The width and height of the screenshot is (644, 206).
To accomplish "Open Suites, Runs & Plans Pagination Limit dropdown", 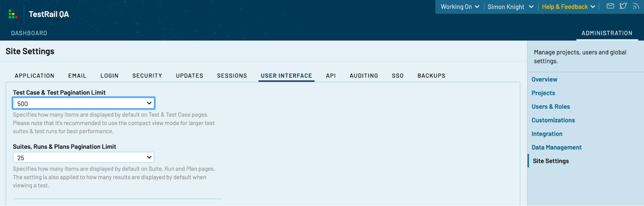I will 84,157.
